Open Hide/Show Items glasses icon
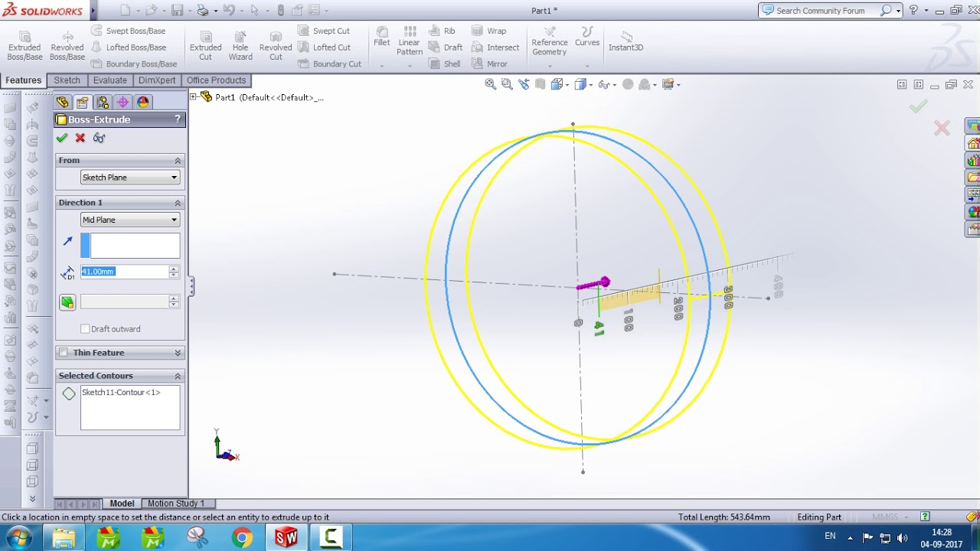Viewport: 980px width, 551px height. click(x=604, y=84)
